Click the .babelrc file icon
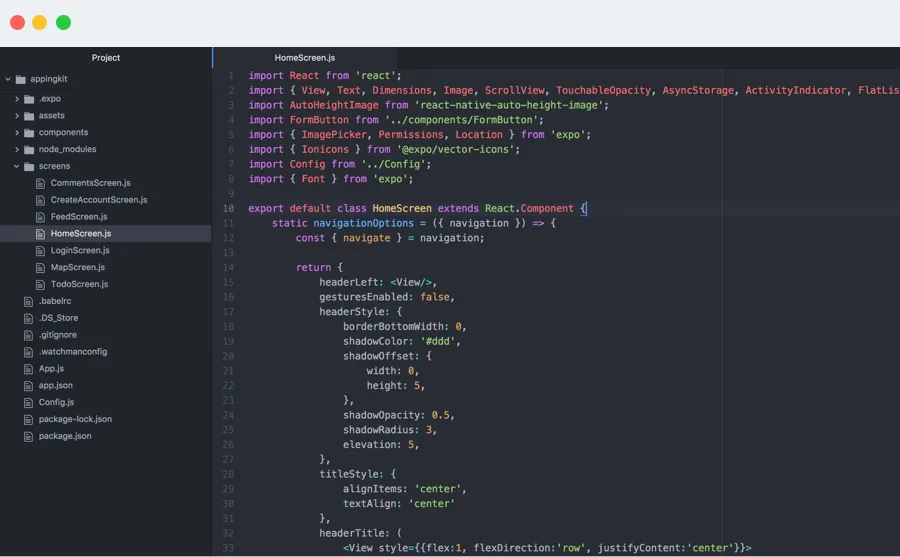 coord(28,301)
